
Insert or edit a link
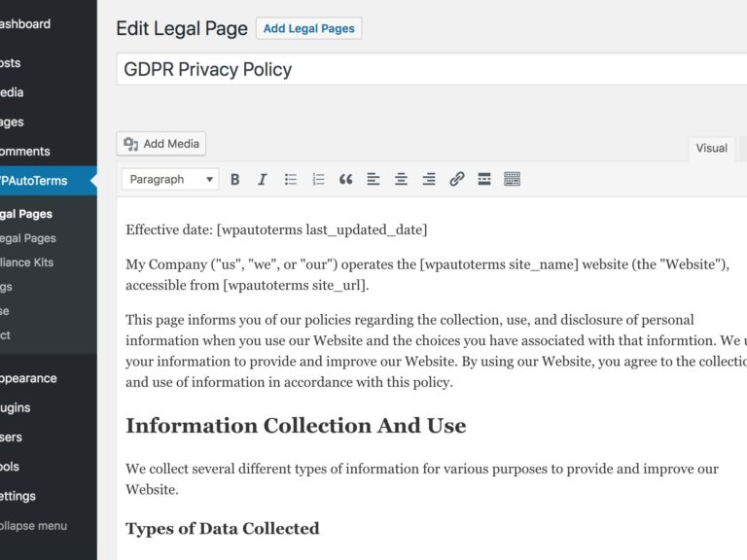click(456, 180)
